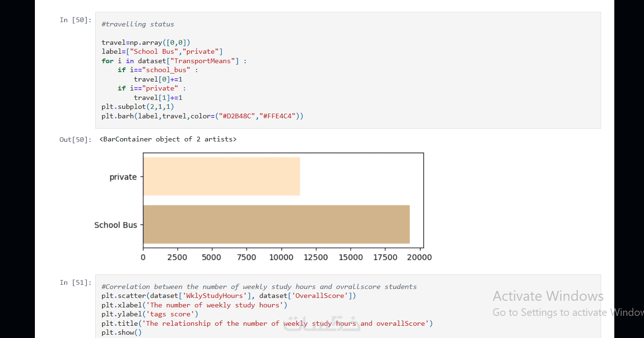Click the '#travelling status' comment line

coord(138,24)
